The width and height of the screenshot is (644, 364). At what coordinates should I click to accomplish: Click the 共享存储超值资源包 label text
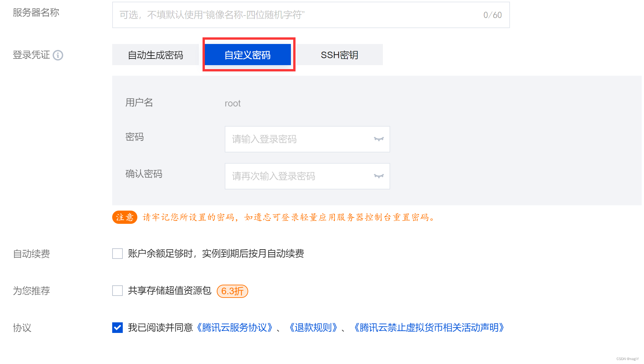click(169, 291)
